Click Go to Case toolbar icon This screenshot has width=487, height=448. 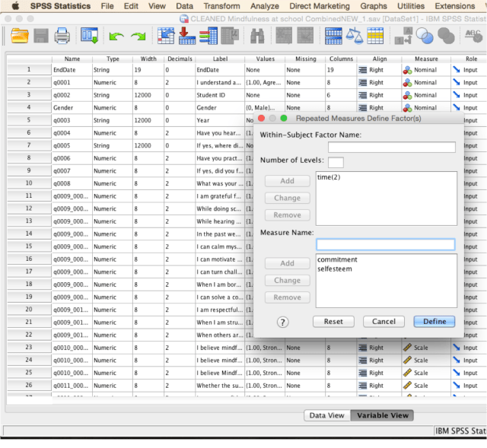166,36
